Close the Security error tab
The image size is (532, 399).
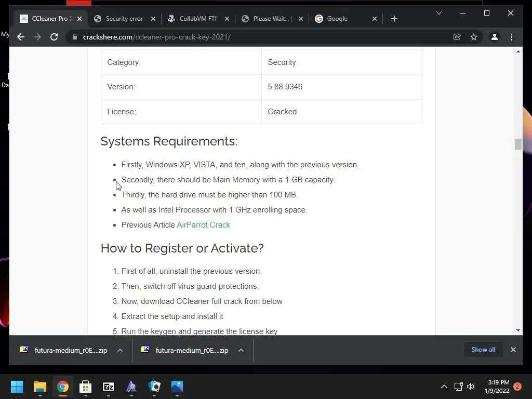pyautogui.click(x=153, y=19)
